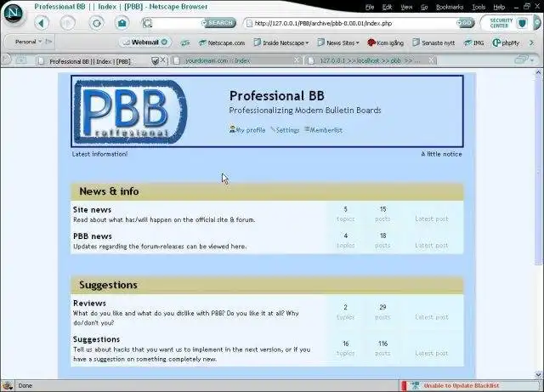544x392 pixels.
Task: Click the search engine icon in the search box
Action: pos(147,23)
